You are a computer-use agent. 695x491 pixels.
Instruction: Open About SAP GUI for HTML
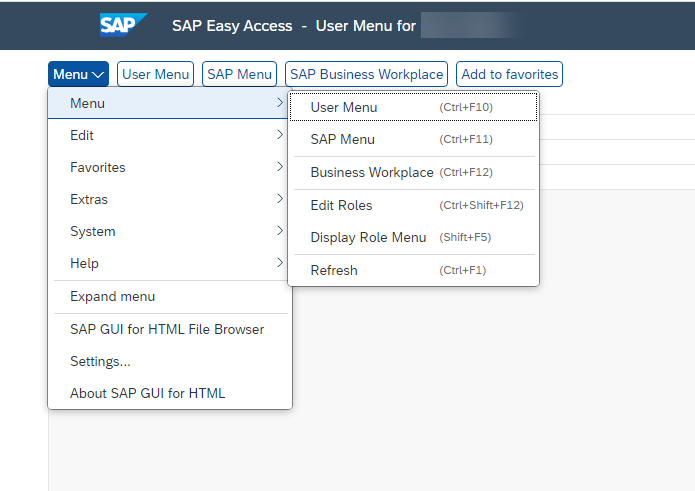[168, 393]
